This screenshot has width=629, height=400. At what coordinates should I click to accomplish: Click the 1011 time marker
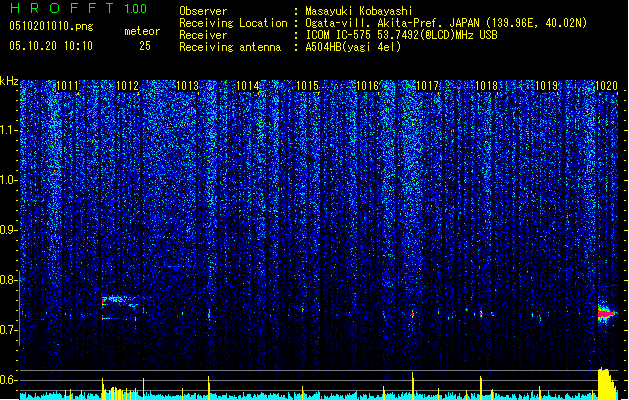click(x=67, y=85)
